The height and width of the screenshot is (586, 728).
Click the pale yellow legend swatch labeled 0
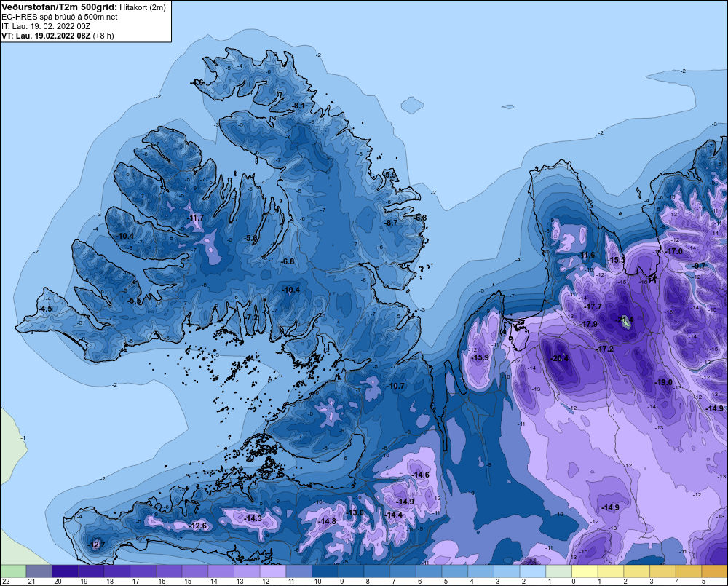[x=585, y=571]
